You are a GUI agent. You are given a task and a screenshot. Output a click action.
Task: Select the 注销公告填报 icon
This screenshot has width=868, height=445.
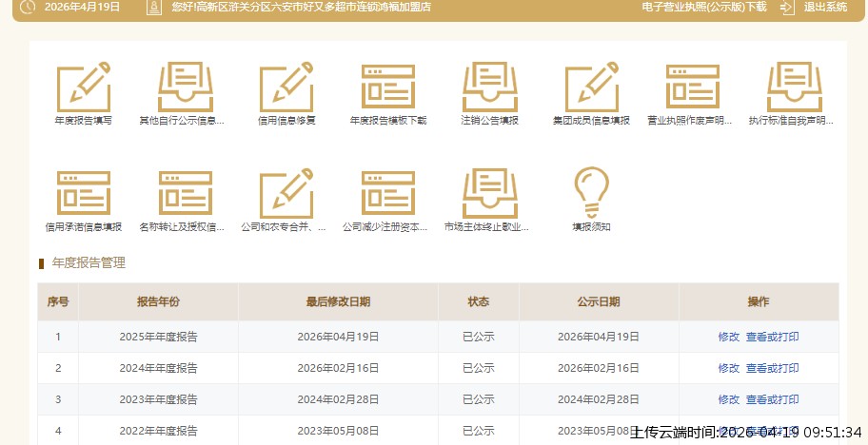pyautogui.click(x=489, y=87)
